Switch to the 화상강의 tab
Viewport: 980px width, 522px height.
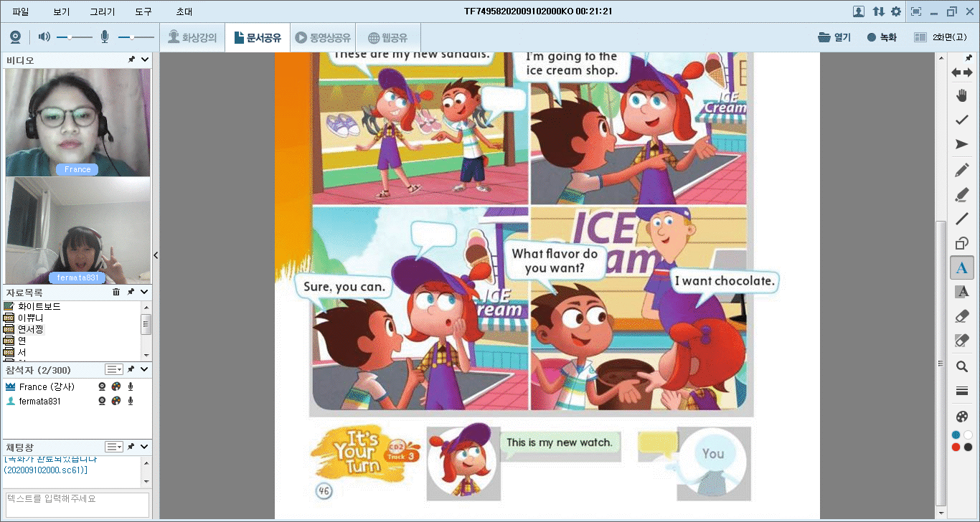[192, 37]
